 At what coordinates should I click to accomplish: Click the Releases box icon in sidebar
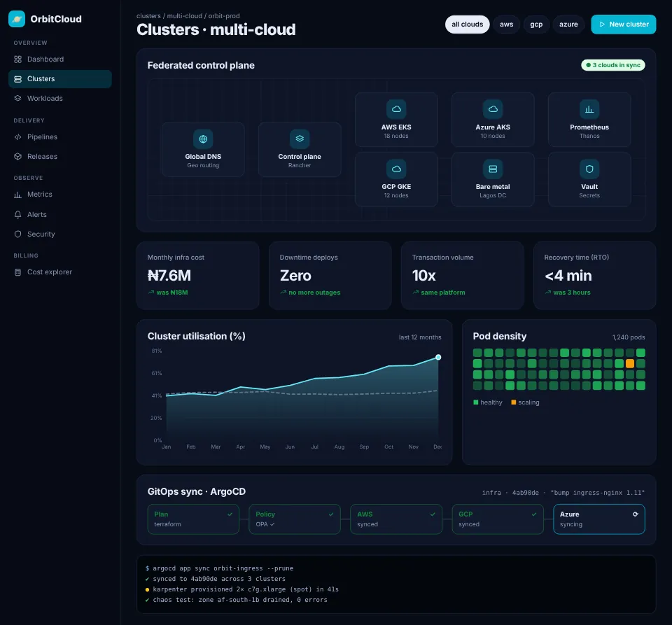(x=17, y=156)
